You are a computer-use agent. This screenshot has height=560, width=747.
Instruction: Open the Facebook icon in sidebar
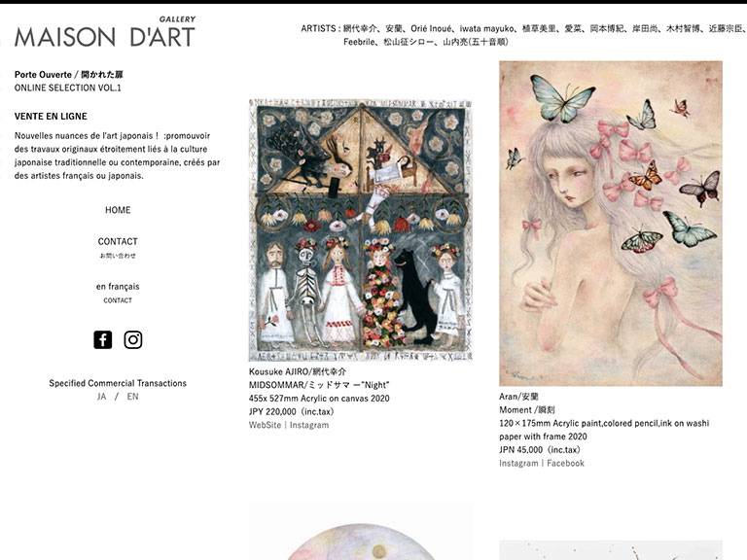(x=103, y=340)
